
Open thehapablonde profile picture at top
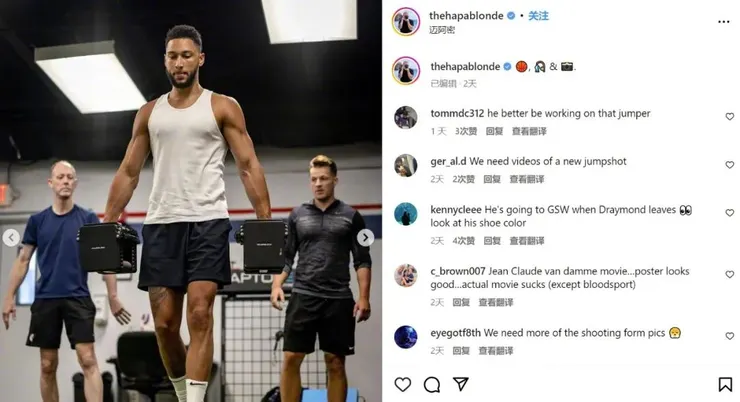tap(406, 21)
